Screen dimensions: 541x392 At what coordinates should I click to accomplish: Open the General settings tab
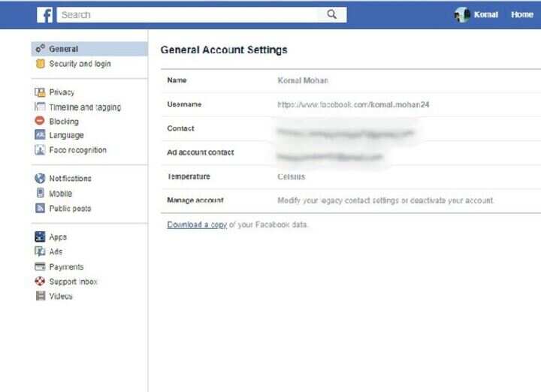(x=89, y=49)
